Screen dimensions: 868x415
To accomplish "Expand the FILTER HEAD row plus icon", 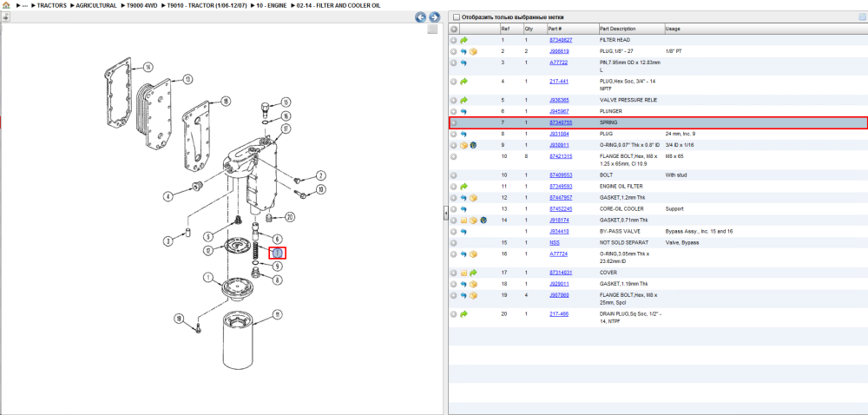I will [x=453, y=40].
